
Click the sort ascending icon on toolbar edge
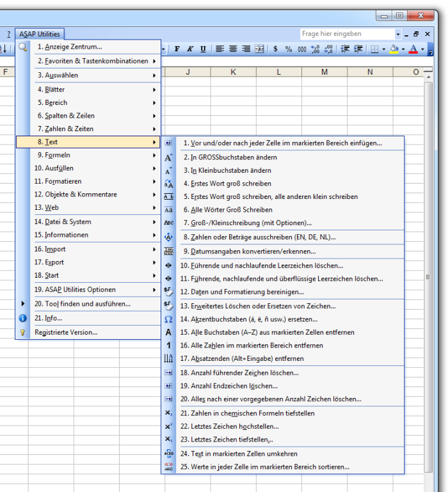(4, 49)
